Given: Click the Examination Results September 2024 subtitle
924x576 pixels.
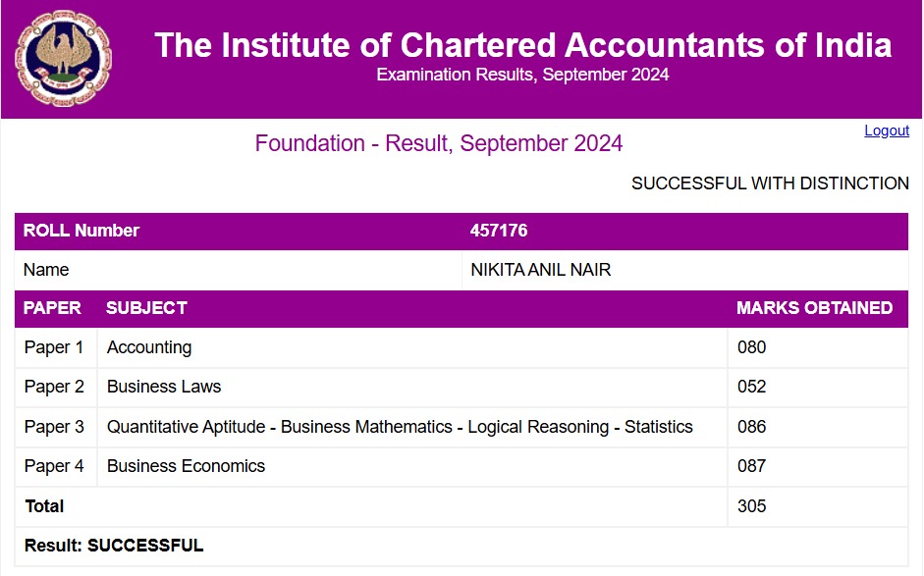Looking at the screenshot, I should (522, 75).
